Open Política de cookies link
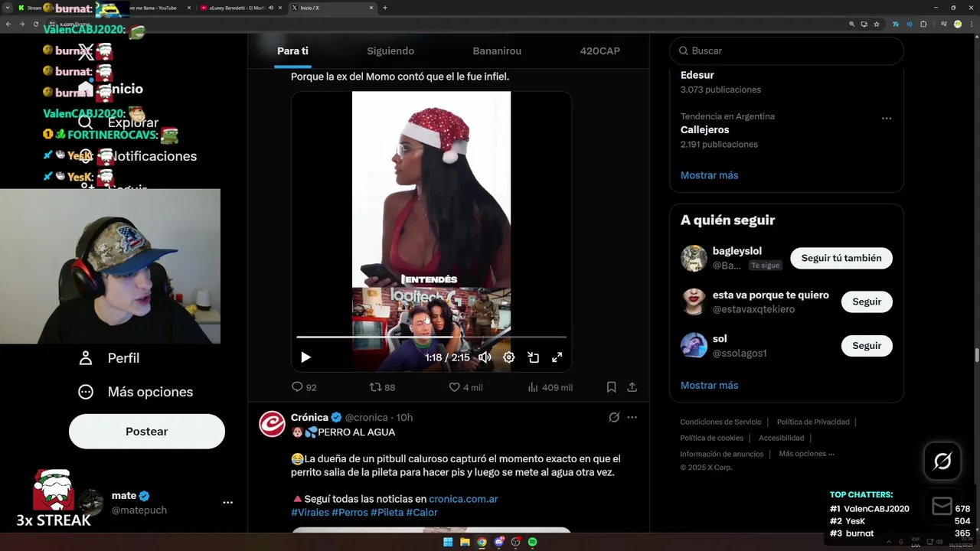 point(711,438)
